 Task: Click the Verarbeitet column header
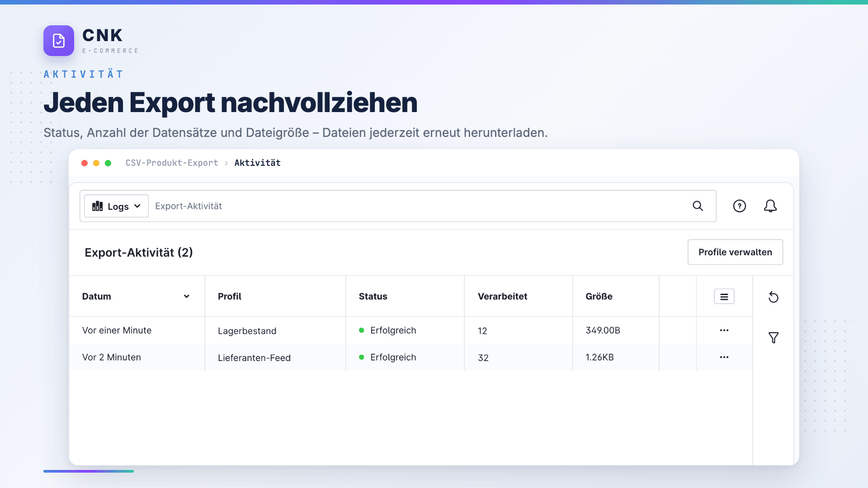[503, 296]
